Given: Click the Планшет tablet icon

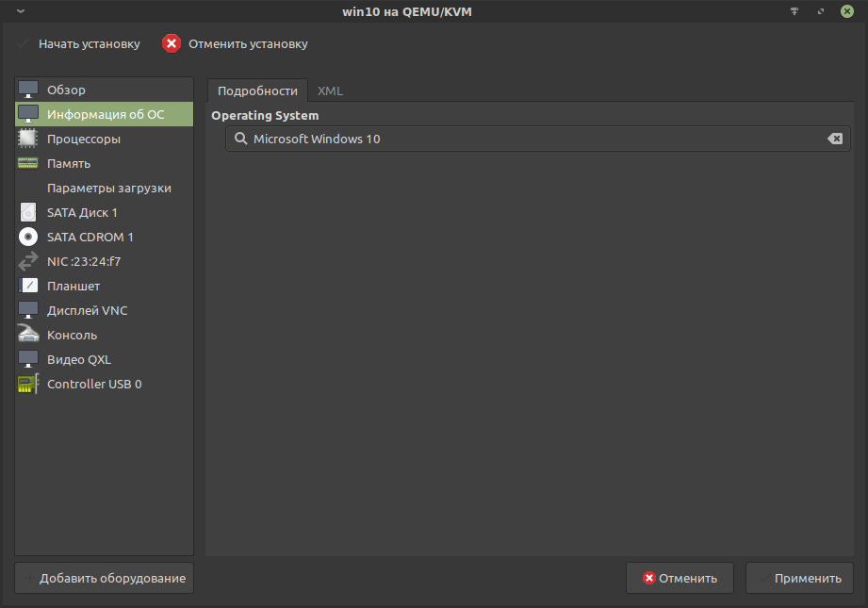Looking at the screenshot, I should pyautogui.click(x=28, y=286).
